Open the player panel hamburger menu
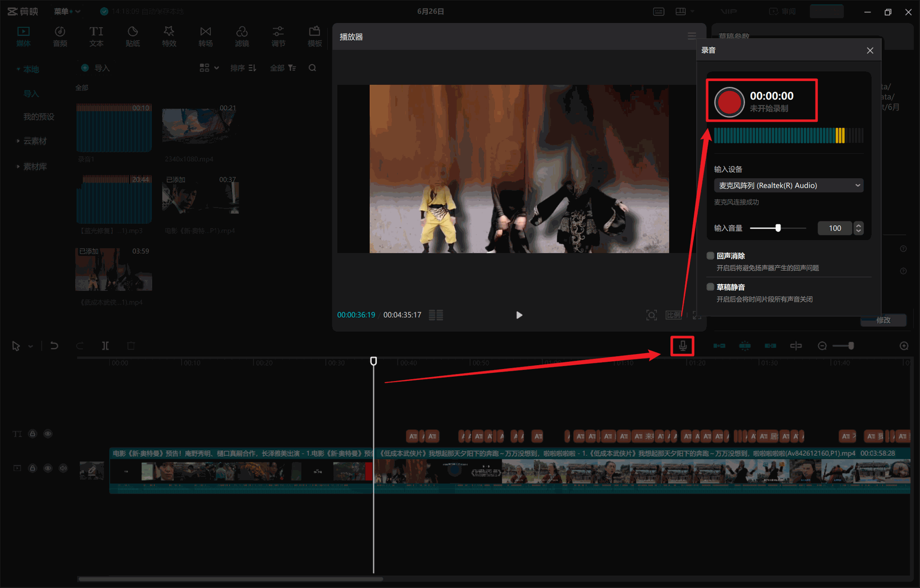This screenshot has width=920, height=588. click(691, 36)
